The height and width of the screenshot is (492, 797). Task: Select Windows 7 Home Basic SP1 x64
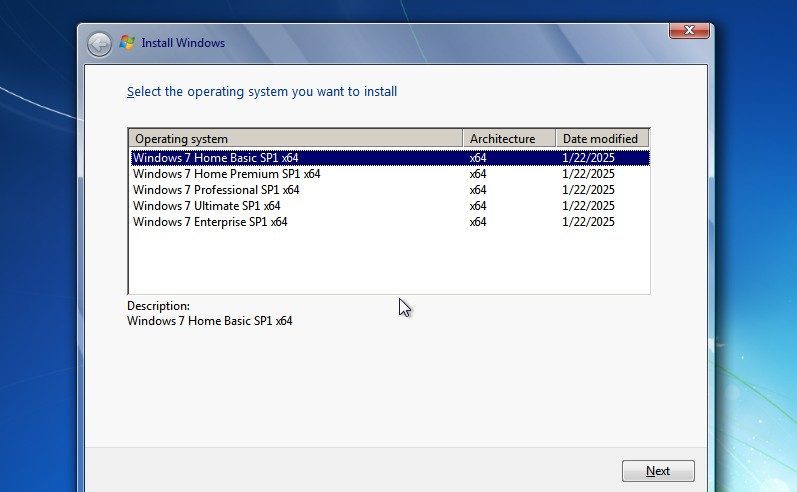pyautogui.click(x=390, y=158)
